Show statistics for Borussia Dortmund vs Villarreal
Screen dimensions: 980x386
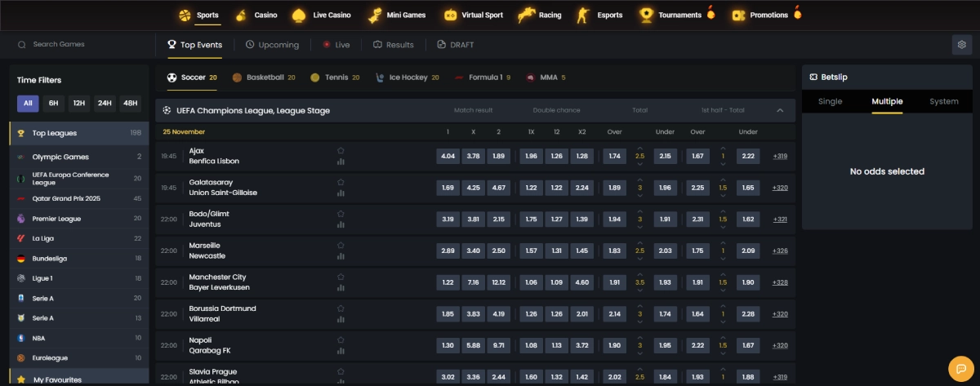(x=341, y=319)
